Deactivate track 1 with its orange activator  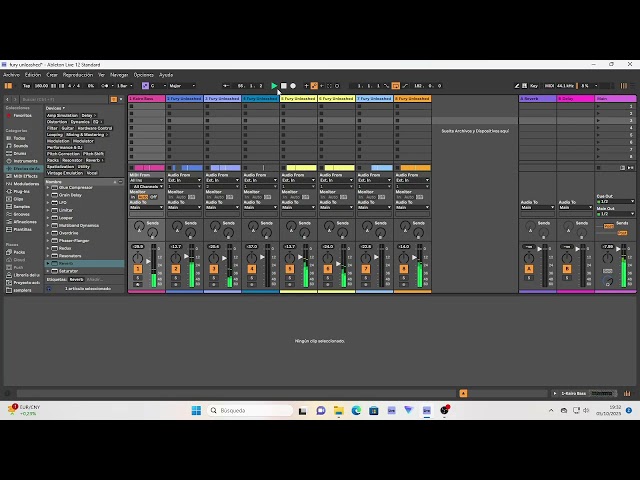tap(138, 269)
